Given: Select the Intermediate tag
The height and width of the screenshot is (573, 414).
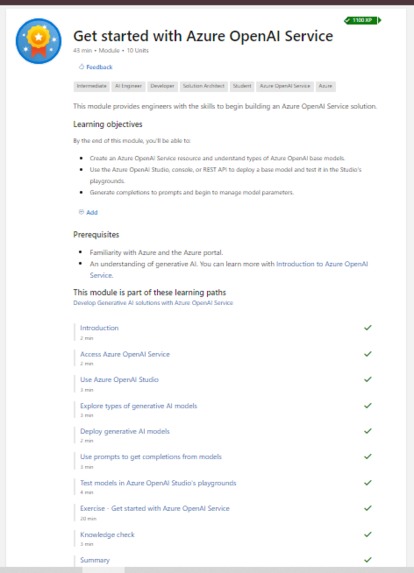Looking at the screenshot, I should click(x=91, y=86).
